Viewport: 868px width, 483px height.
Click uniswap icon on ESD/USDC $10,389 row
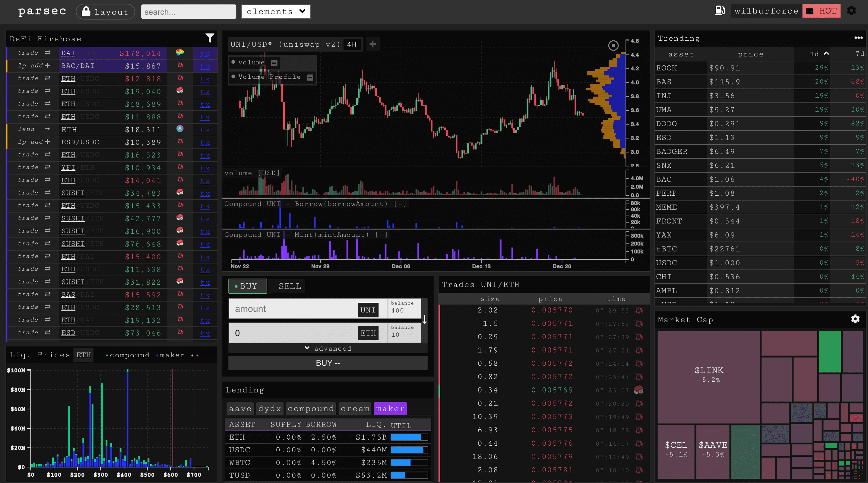tap(180, 141)
